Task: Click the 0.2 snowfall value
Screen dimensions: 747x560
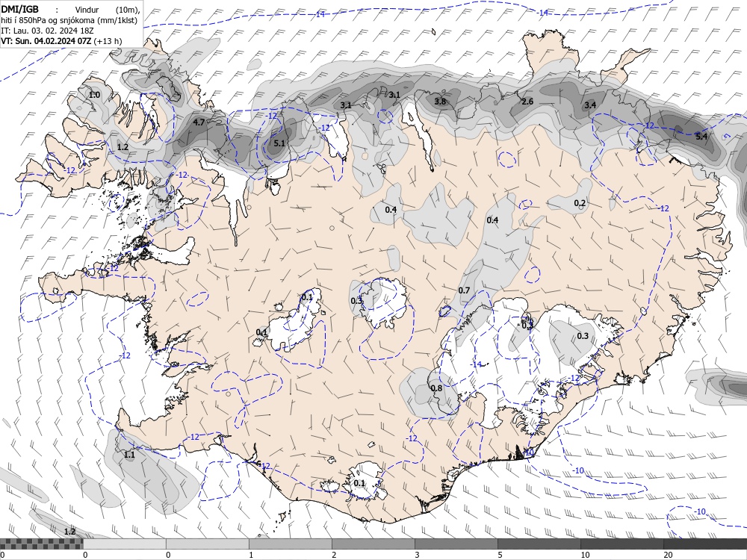Action: 580,203
